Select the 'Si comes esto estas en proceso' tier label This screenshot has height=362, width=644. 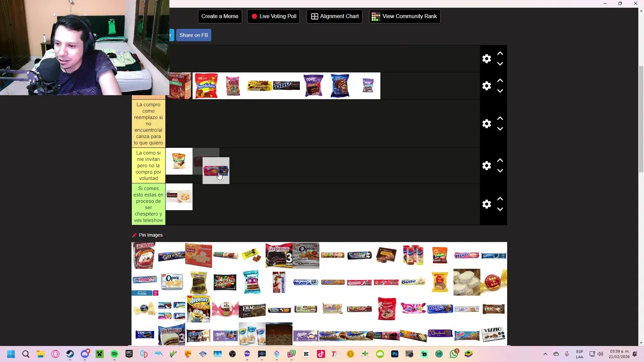click(148, 204)
